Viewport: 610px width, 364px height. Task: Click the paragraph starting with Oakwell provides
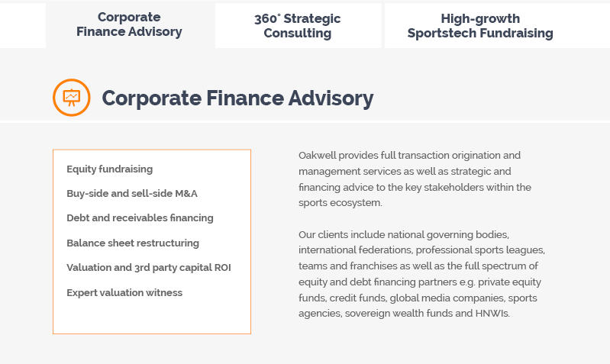(x=415, y=179)
